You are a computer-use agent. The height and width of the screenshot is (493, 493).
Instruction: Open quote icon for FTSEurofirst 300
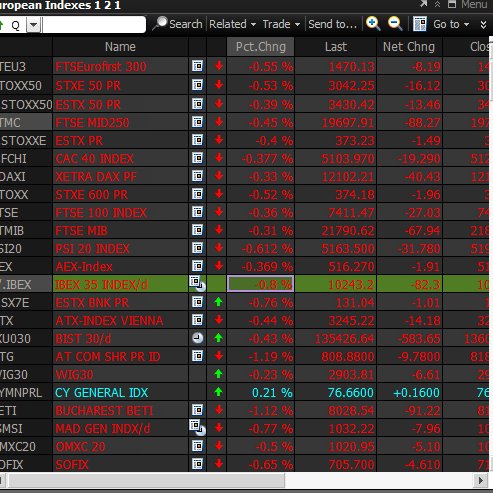pyautogui.click(x=197, y=66)
